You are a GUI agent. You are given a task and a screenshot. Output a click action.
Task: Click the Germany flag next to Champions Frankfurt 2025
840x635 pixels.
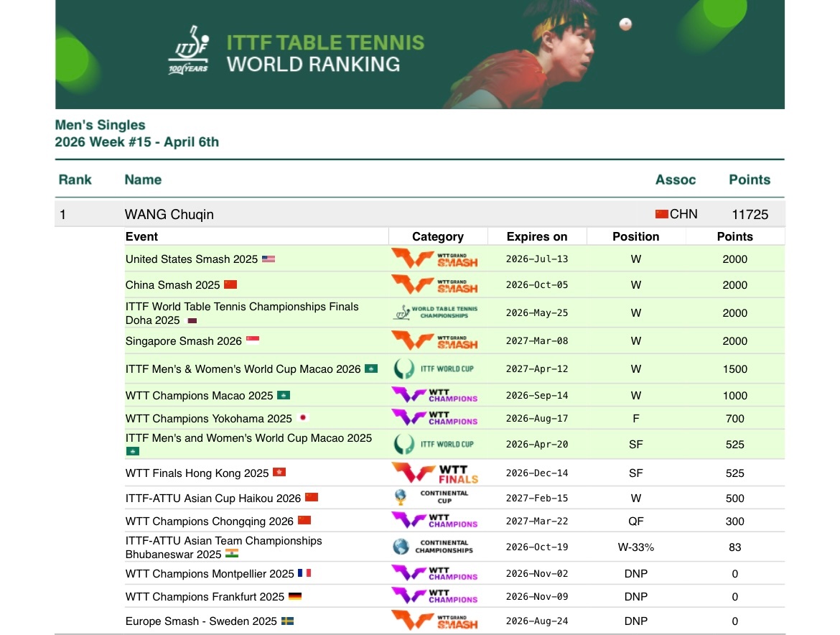coord(295,596)
